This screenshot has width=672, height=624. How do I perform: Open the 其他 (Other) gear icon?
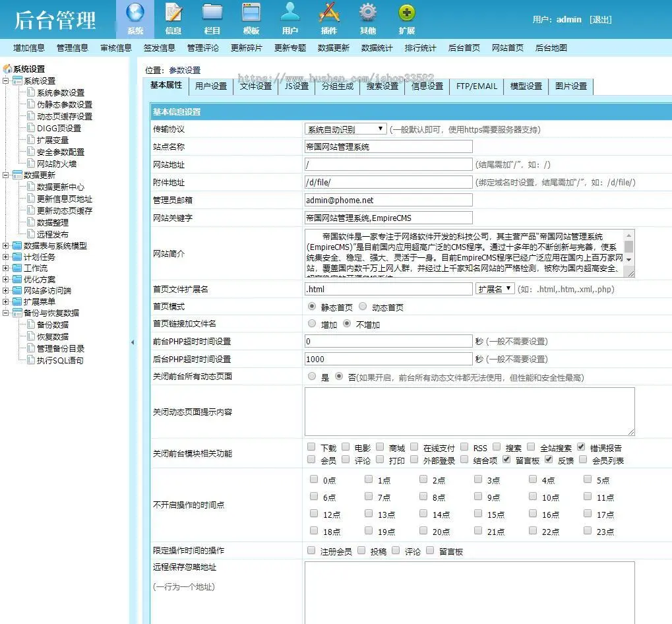367,18
